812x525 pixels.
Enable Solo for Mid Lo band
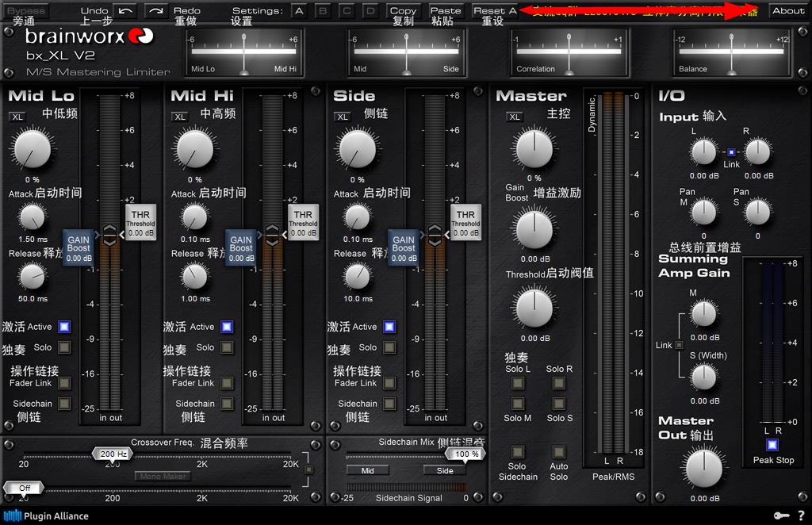coord(64,347)
